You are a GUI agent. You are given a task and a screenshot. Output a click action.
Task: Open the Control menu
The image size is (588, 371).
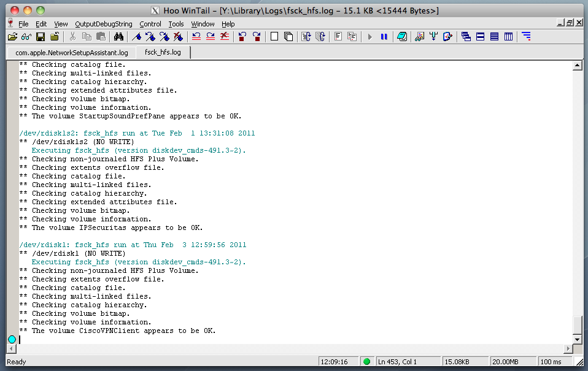(150, 24)
